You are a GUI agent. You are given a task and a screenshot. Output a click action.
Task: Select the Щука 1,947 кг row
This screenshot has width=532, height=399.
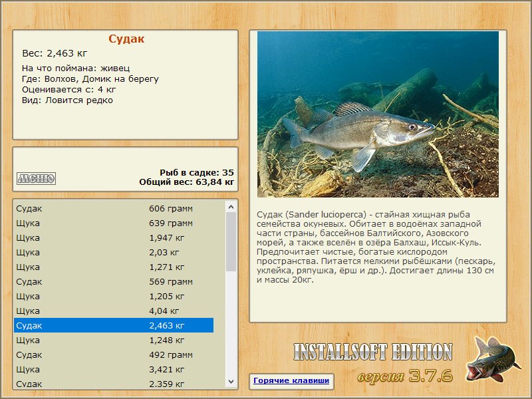click(114, 237)
